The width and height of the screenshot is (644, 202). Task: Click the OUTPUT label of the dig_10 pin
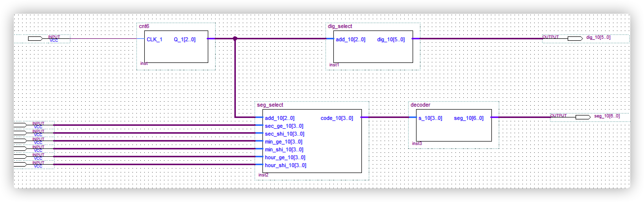click(550, 37)
